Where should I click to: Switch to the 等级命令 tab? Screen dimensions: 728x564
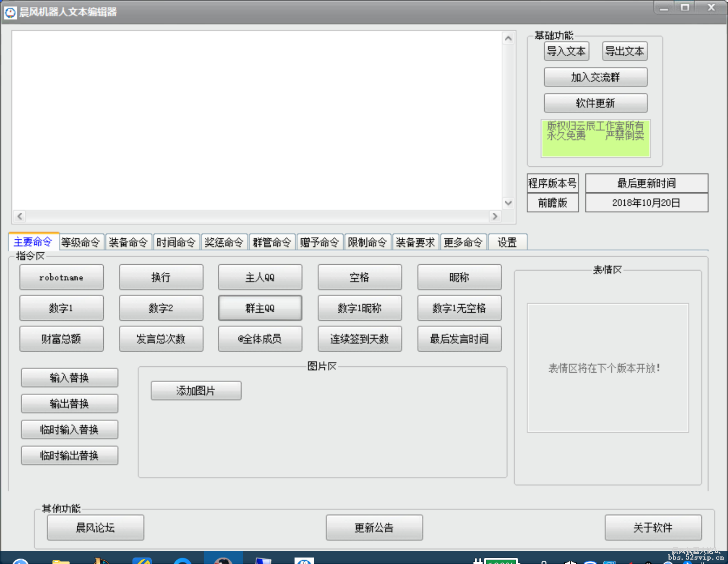point(81,243)
